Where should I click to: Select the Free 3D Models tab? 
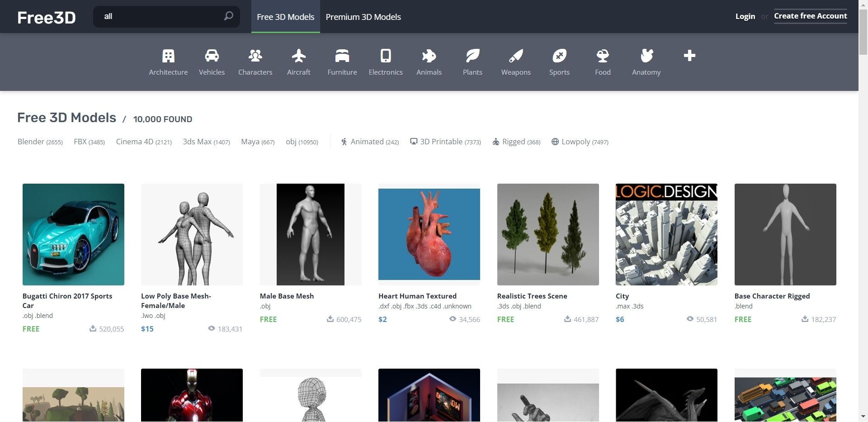(x=285, y=17)
